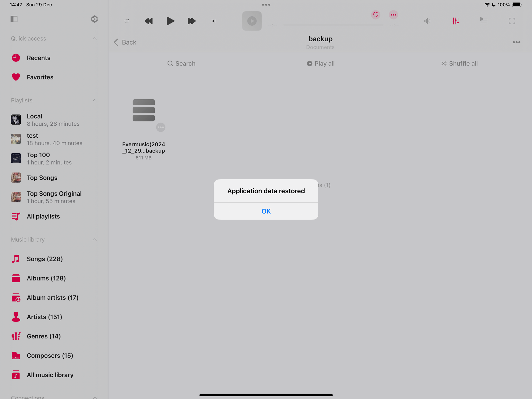Open settings gear in sidebar
Screen dimensions: 532x399
(94, 19)
